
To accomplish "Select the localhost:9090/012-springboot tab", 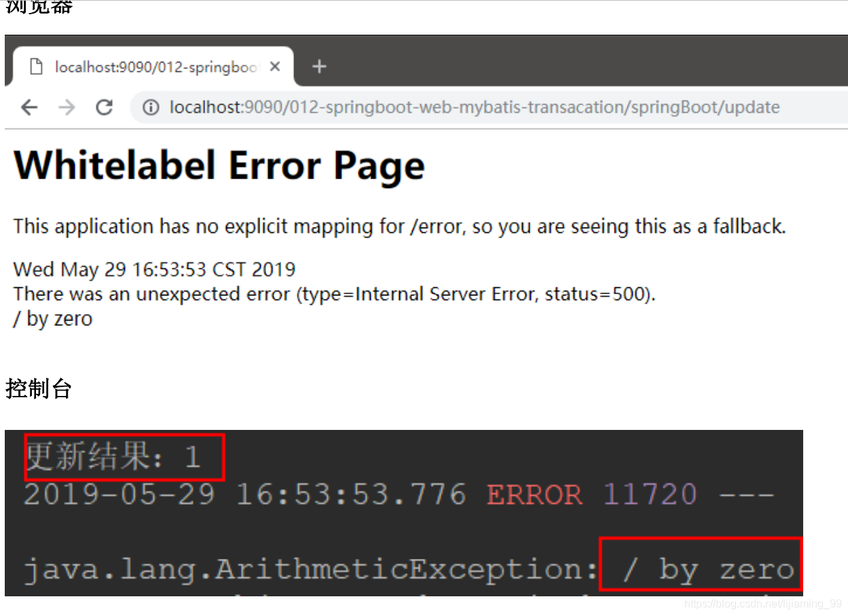I will (x=153, y=67).
